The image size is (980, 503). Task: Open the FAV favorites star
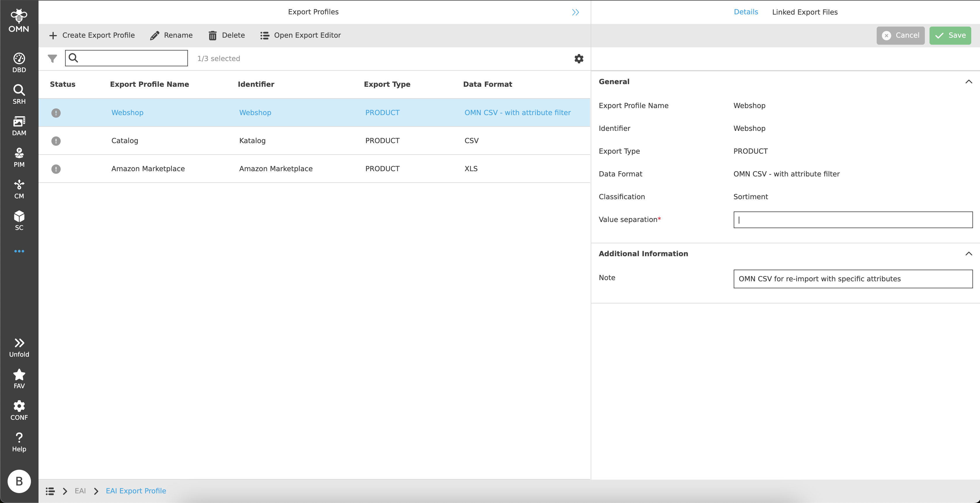19,379
